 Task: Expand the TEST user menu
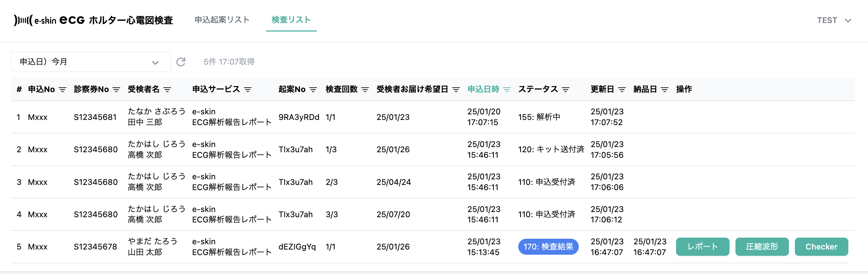point(834,20)
